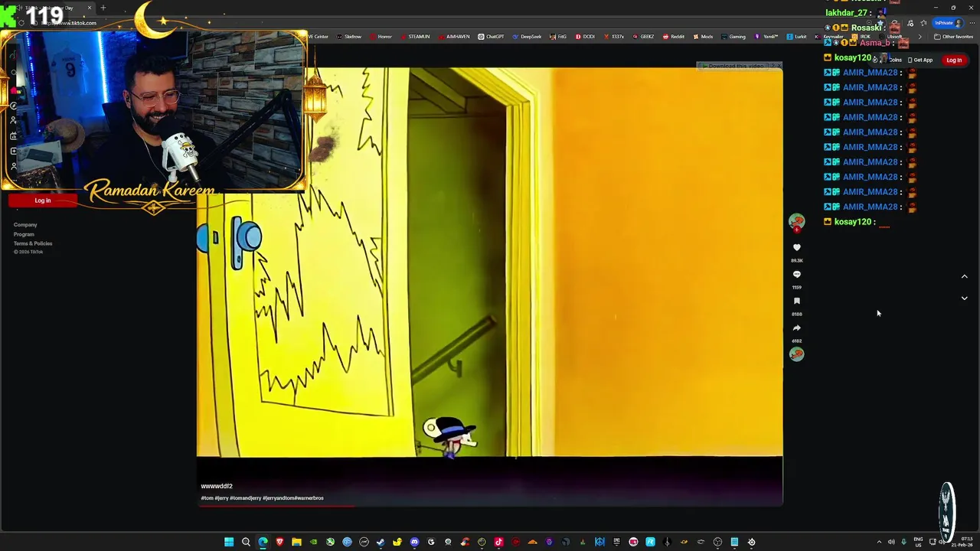The height and width of the screenshot is (551, 980).
Task: Click the #tom hashtag in caption
Action: [207, 498]
